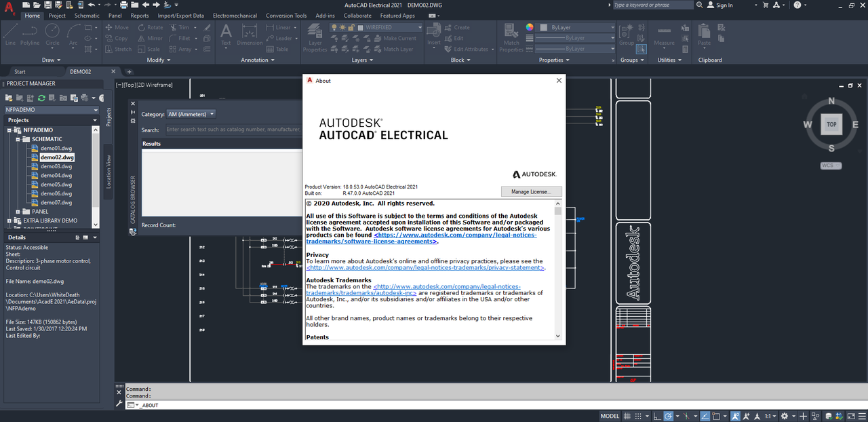The width and height of the screenshot is (868, 422).
Task: Click the Trim tool
Action: (179, 28)
